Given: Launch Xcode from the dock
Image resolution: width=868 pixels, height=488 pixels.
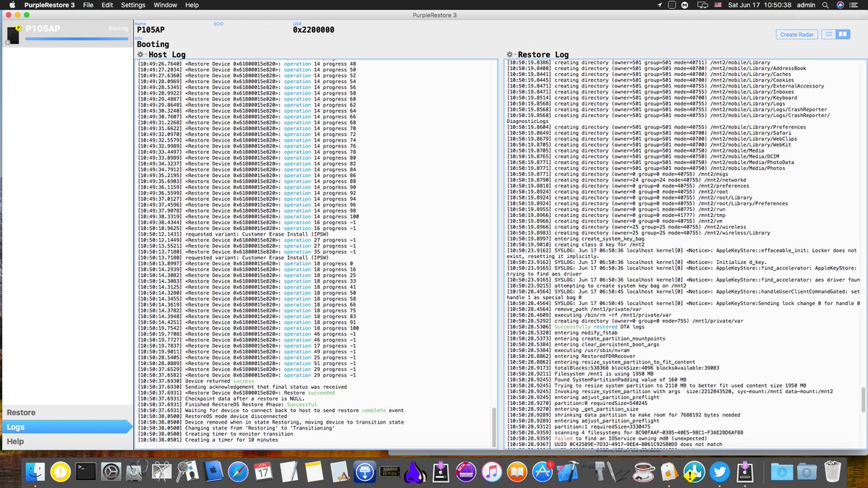Looking at the screenshot, I should [568, 471].
